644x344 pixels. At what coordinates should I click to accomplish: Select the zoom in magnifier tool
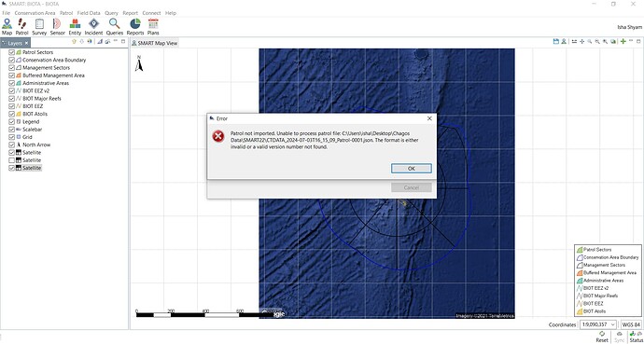pos(590,41)
